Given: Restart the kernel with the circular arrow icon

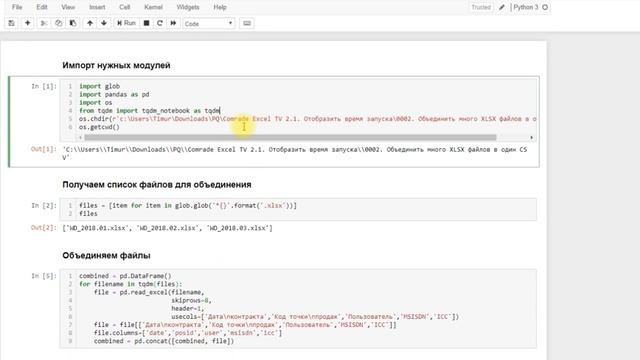Looking at the screenshot, I should (x=160, y=23).
